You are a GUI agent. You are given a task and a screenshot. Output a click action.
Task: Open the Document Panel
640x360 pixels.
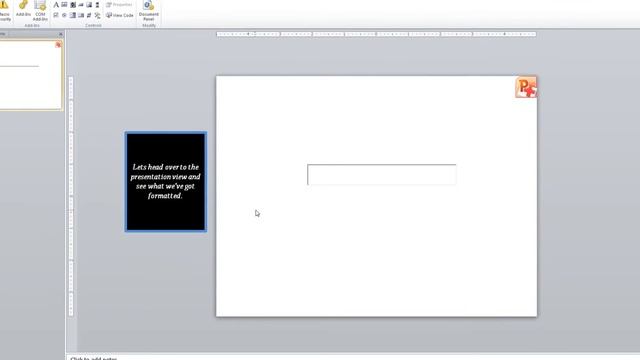point(149,11)
